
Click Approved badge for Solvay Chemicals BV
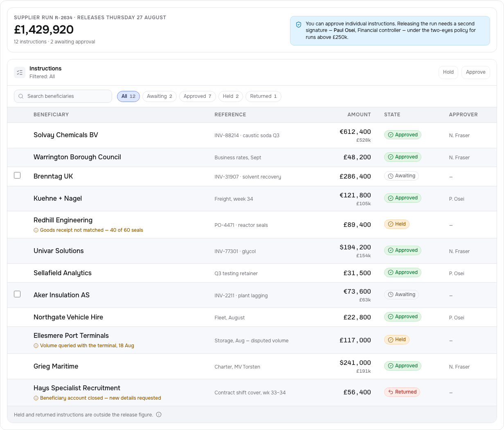point(403,135)
